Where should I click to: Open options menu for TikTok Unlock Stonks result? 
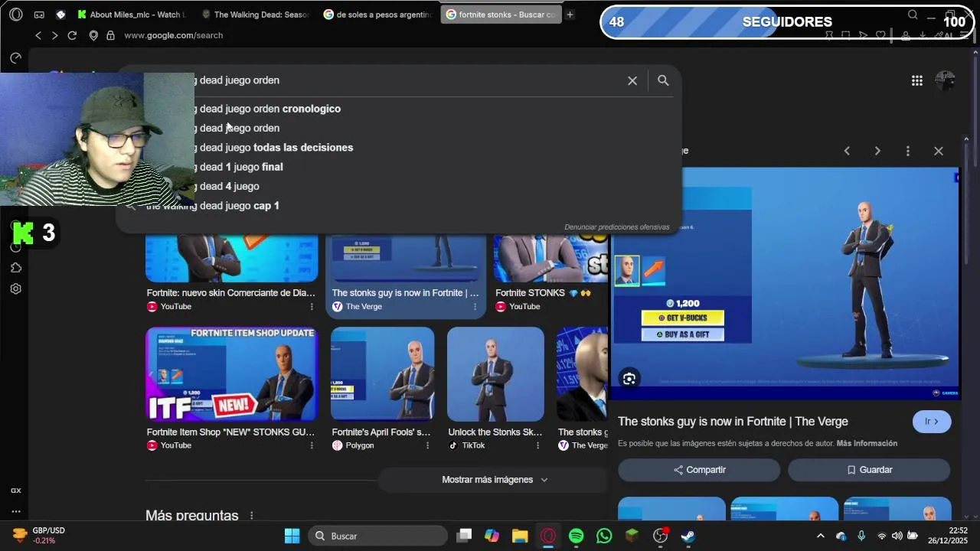click(x=537, y=445)
